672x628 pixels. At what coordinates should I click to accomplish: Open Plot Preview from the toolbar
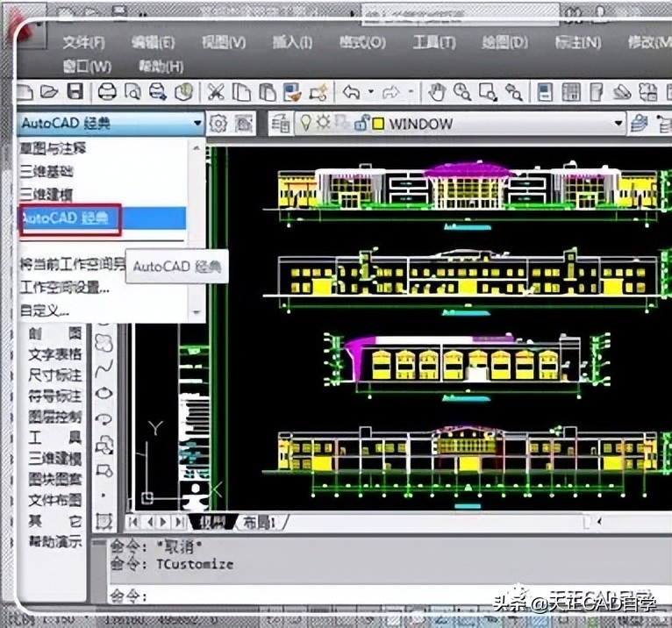pyautogui.click(x=132, y=92)
